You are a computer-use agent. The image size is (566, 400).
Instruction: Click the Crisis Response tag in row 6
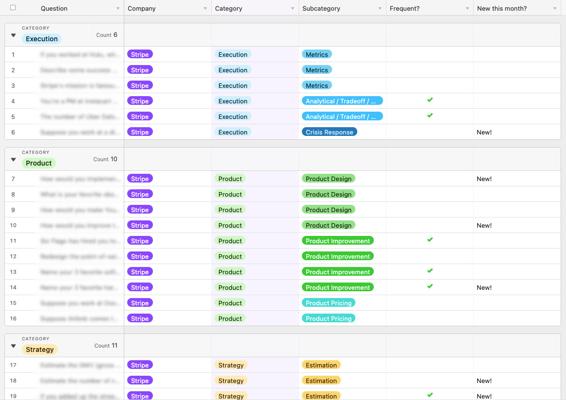click(329, 132)
